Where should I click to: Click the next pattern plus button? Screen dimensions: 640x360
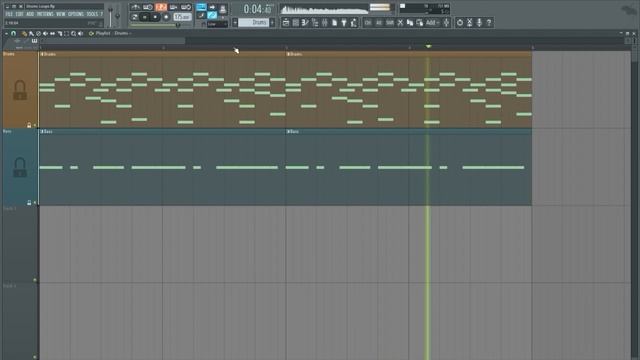click(x=272, y=22)
